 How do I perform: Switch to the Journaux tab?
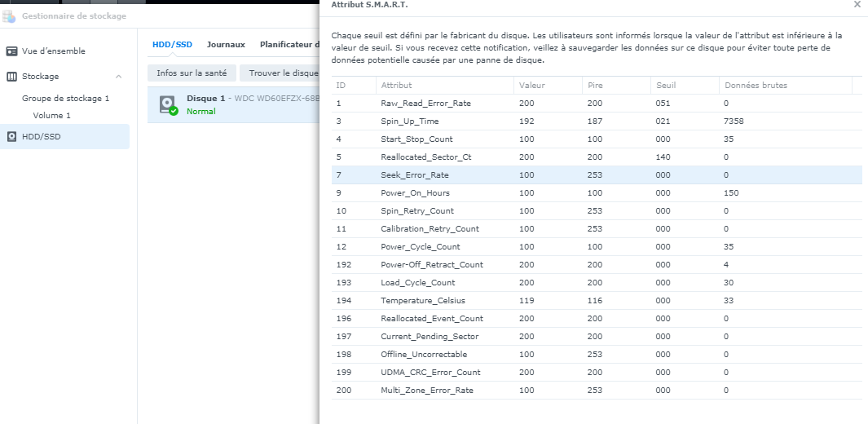pos(226,44)
